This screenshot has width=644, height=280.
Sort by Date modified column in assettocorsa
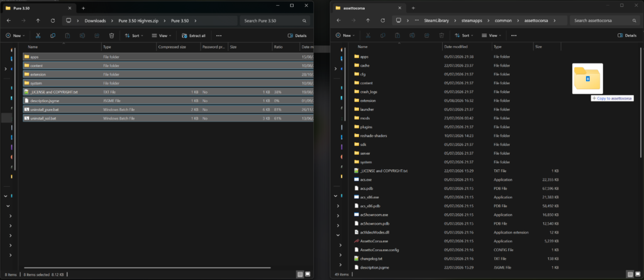point(467,47)
